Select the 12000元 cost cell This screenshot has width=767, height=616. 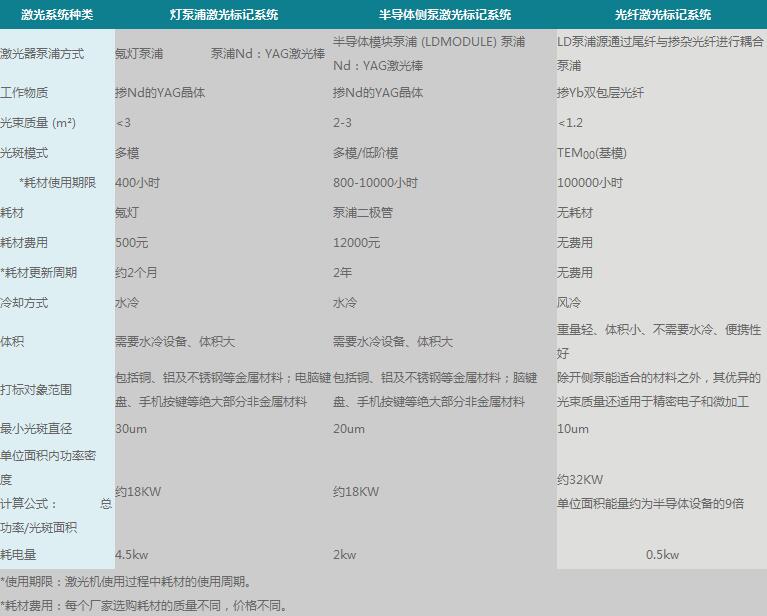(356, 243)
